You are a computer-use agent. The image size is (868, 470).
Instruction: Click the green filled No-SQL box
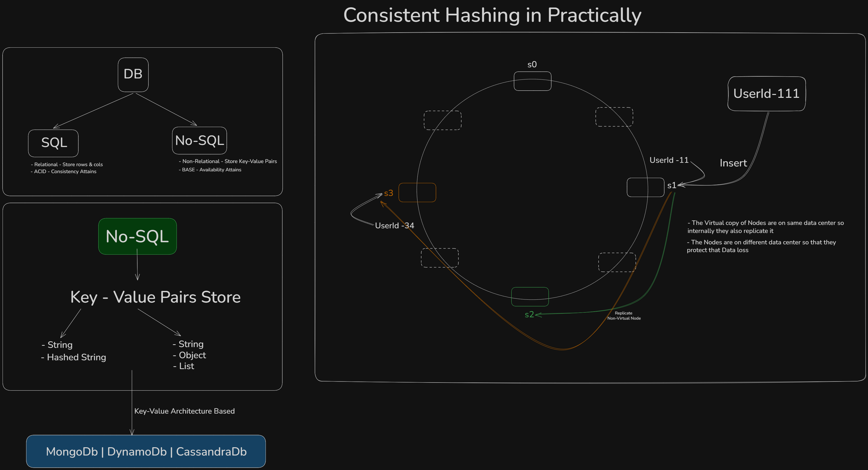click(138, 236)
